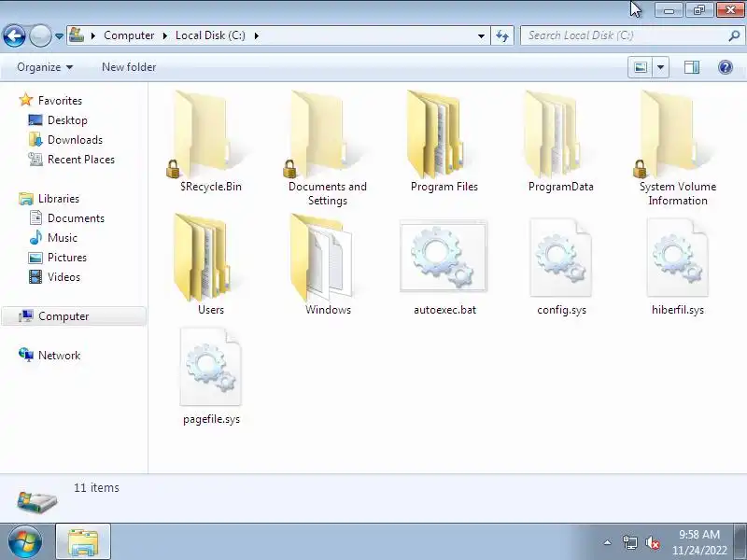Click Windows Explorer taskbar button
This screenshot has width=747, height=560.
click(x=83, y=542)
